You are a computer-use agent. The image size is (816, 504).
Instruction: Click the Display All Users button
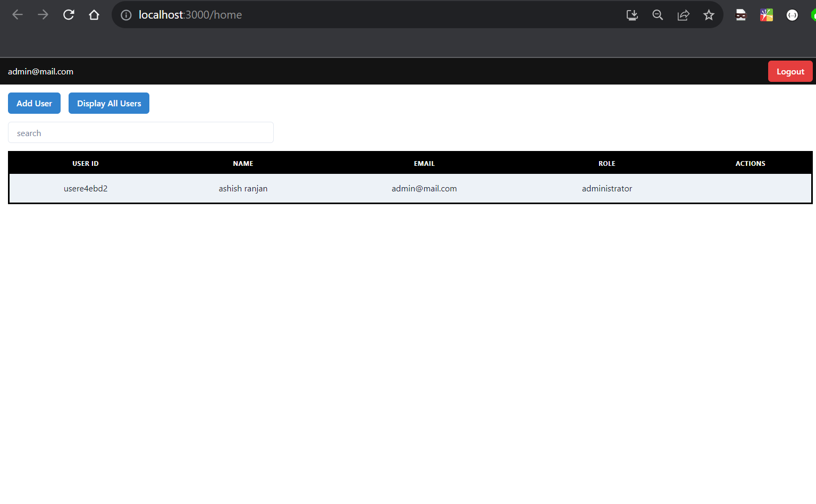pos(108,103)
